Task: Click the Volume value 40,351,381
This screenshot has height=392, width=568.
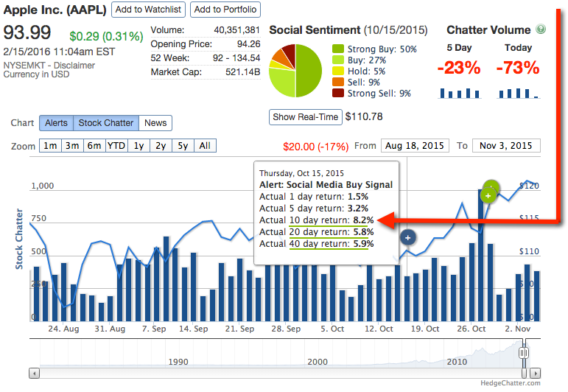Action: coord(237,30)
